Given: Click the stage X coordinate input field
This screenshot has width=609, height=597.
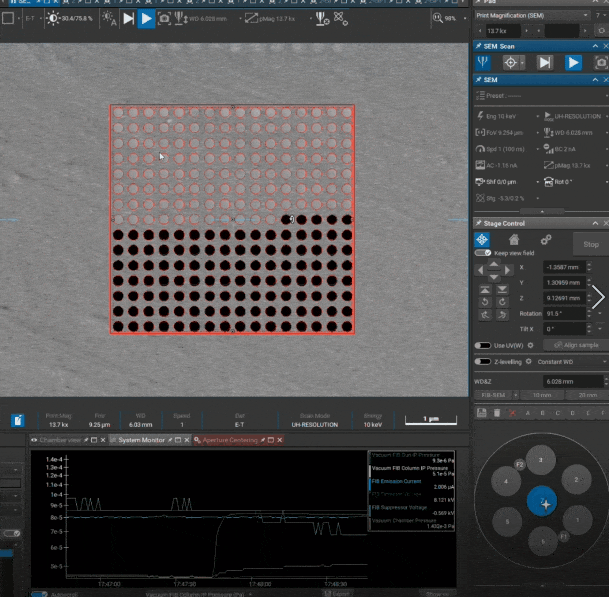Looking at the screenshot, I should 564,268.
